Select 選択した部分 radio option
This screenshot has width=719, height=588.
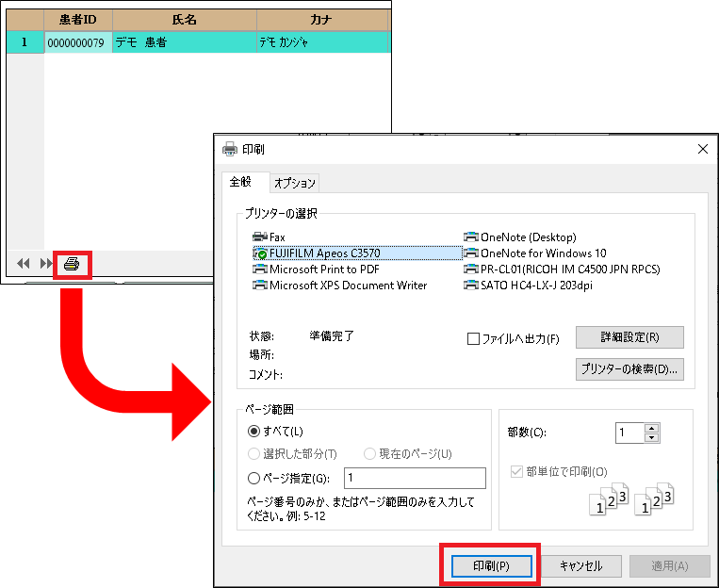[x=253, y=454]
